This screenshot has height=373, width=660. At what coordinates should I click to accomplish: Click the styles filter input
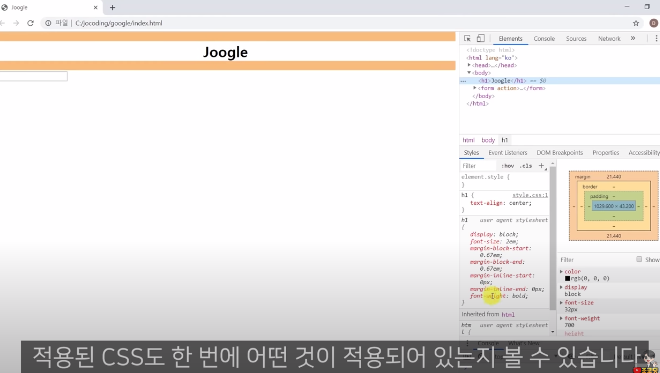point(478,166)
